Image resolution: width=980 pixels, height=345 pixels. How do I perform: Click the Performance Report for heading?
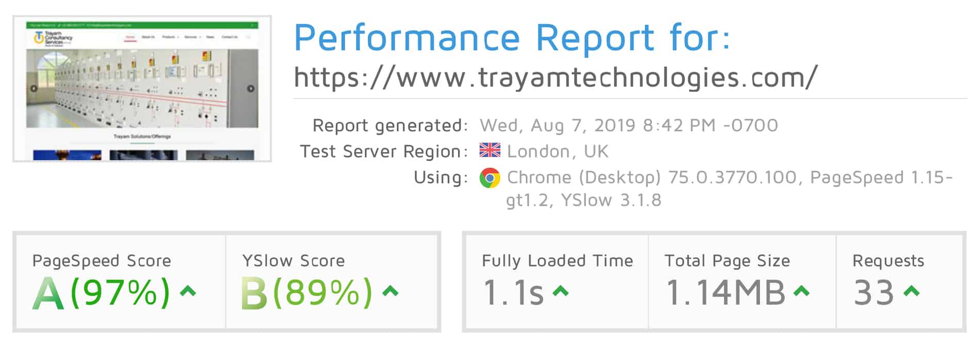click(x=512, y=37)
